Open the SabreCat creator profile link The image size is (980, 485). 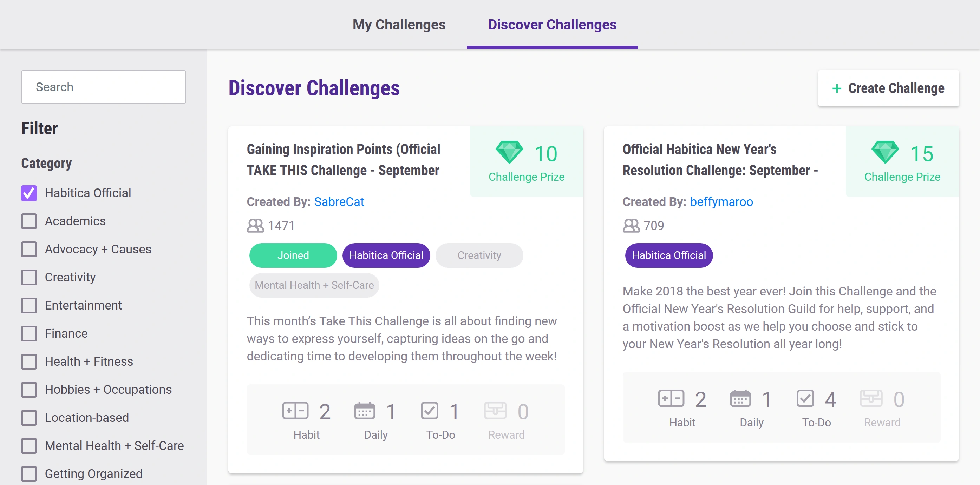click(x=339, y=202)
